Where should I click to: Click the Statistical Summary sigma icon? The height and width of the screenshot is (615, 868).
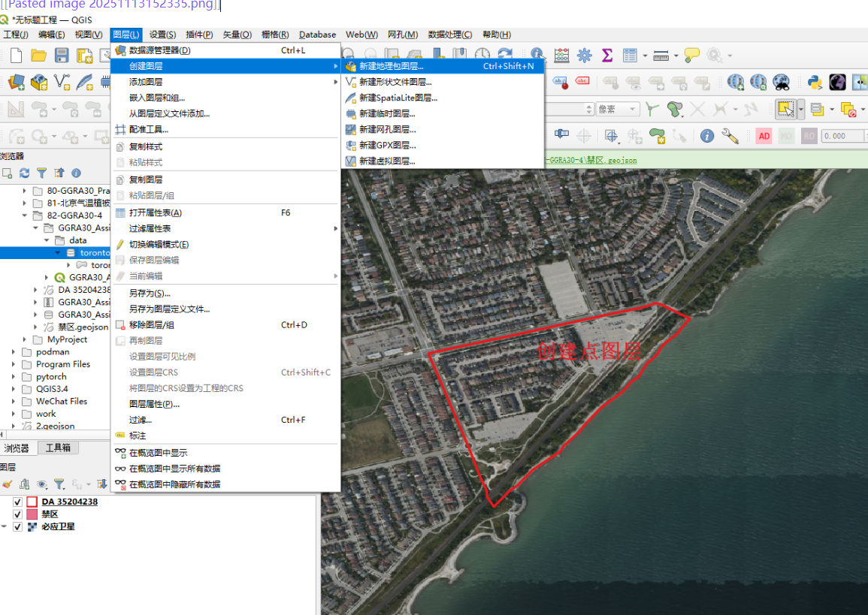pos(607,56)
